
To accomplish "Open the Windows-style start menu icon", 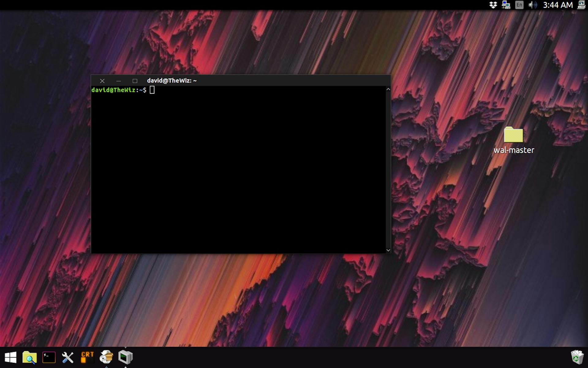I will coord(11,358).
